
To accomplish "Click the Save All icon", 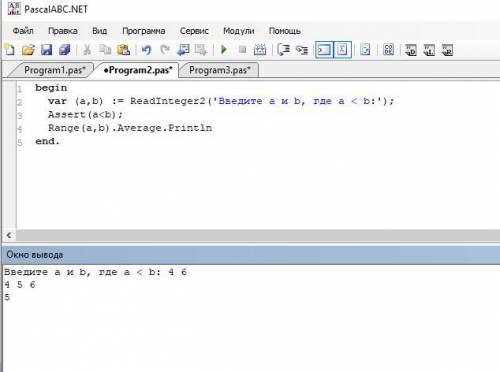I will 65,50.
